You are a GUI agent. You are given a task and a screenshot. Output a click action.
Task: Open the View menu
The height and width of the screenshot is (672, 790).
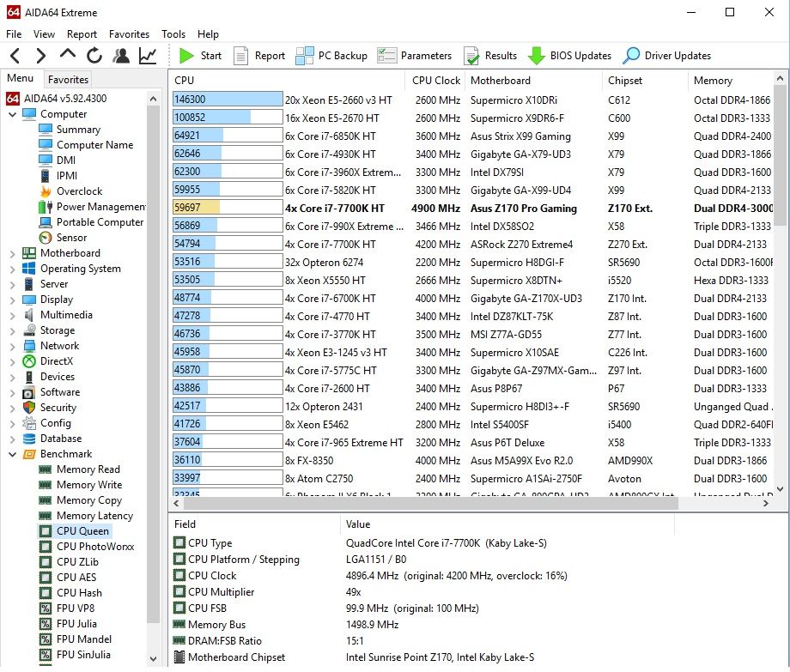(x=44, y=34)
